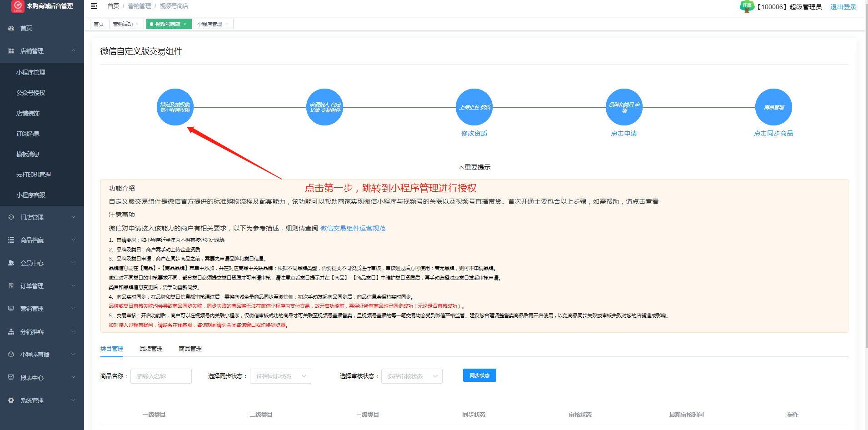The height and width of the screenshot is (430, 868).
Task: Switch to the 品牌管理 tab
Action: pos(151,349)
